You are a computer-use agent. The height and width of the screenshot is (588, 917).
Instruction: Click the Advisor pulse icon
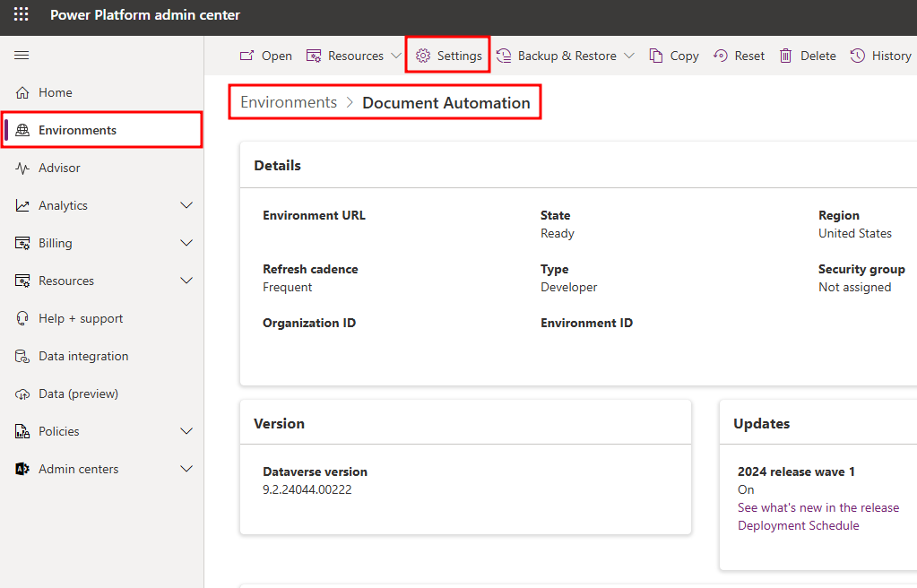point(22,168)
